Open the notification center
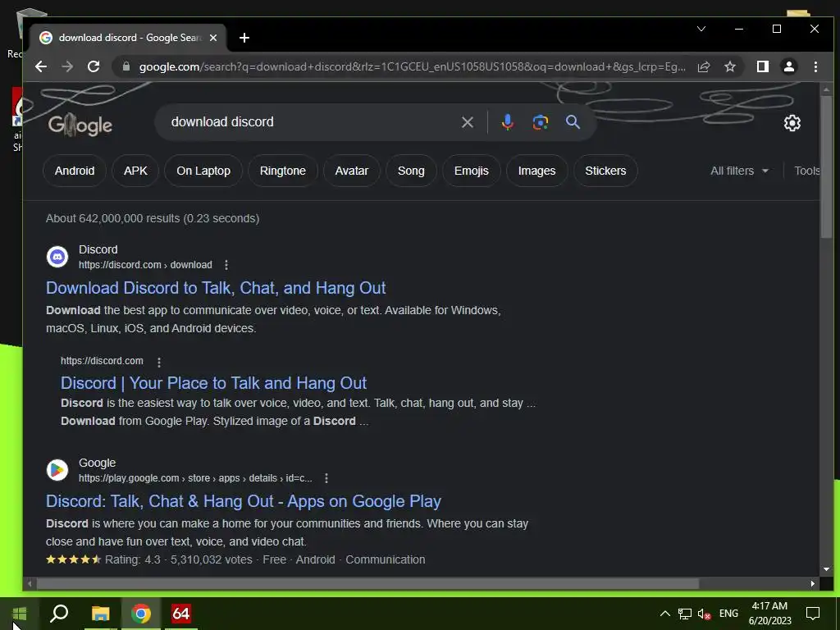The width and height of the screenshot is (840, 630). tap(813, 614)
